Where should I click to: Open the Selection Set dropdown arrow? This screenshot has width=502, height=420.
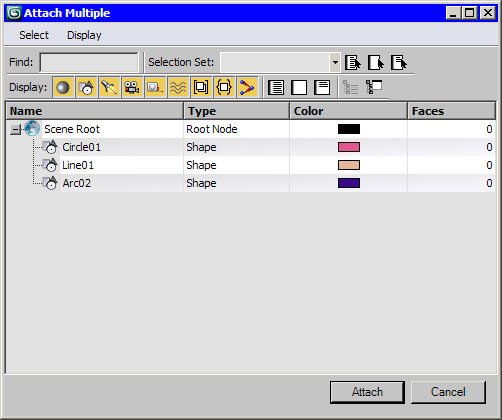(x=335, y=62)
